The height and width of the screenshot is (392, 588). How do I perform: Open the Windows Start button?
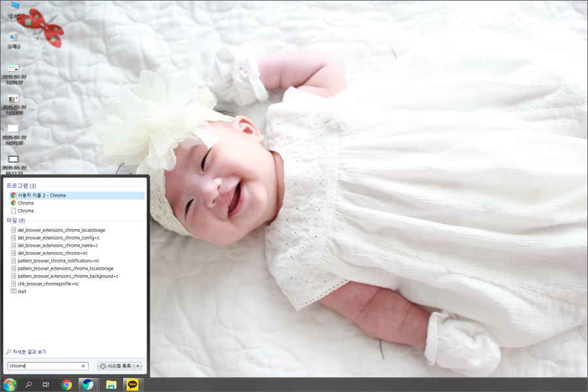coord(9,385)
